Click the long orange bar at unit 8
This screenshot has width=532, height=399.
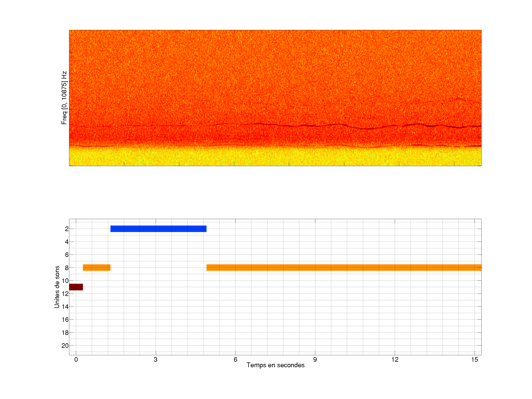click(x=344, y=267)
